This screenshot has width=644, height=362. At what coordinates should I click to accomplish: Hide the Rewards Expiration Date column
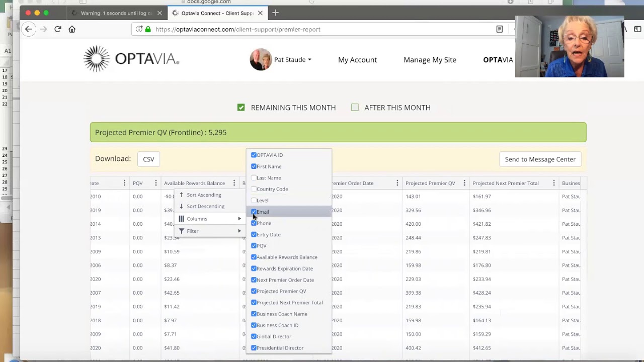(x=254, y=268)
